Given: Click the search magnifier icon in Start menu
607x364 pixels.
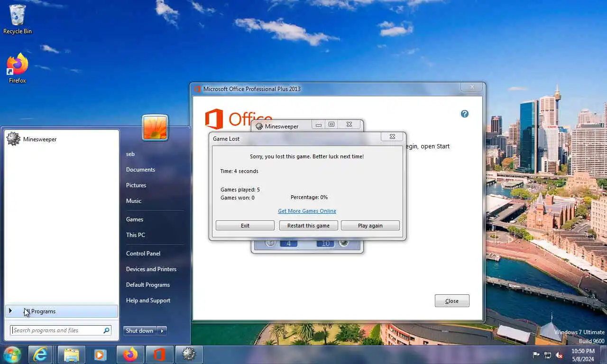Looking at the screenshot, I should [106, 330].
